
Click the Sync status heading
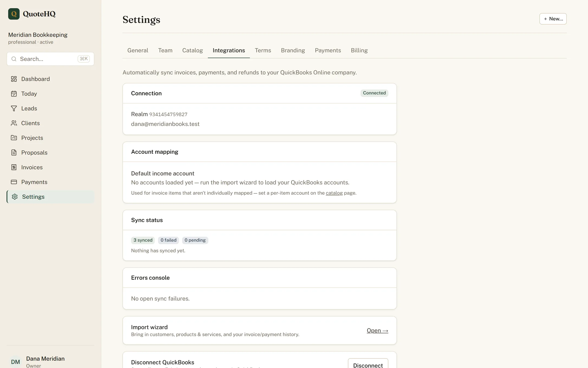pyautogui.click(x=147, y=220)
